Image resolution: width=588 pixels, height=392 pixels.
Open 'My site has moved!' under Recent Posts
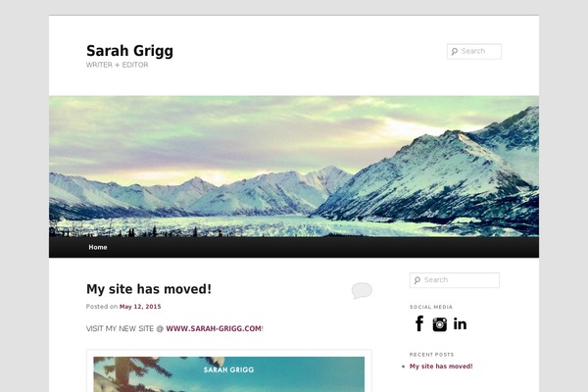pos(441,367)
